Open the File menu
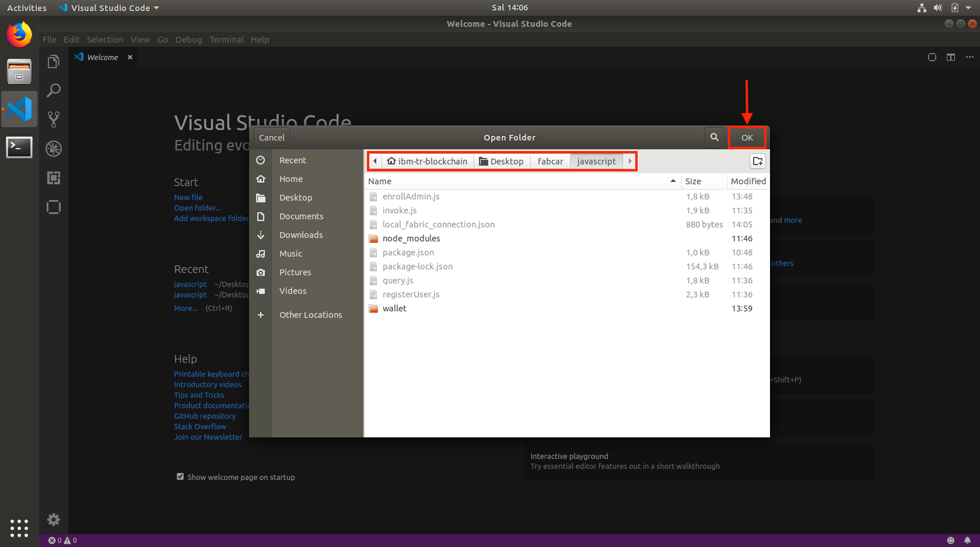 [50, 40]
